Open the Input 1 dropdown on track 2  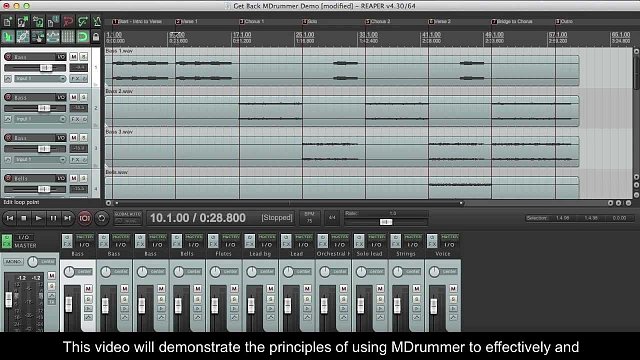pyautogui.click(x=40, y=119)
